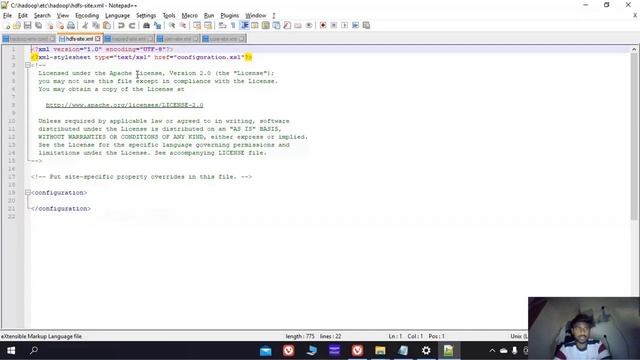Open File Explorer from the taskbar
Viewport: 640px width, 360px height.
[x=380, y=351]
